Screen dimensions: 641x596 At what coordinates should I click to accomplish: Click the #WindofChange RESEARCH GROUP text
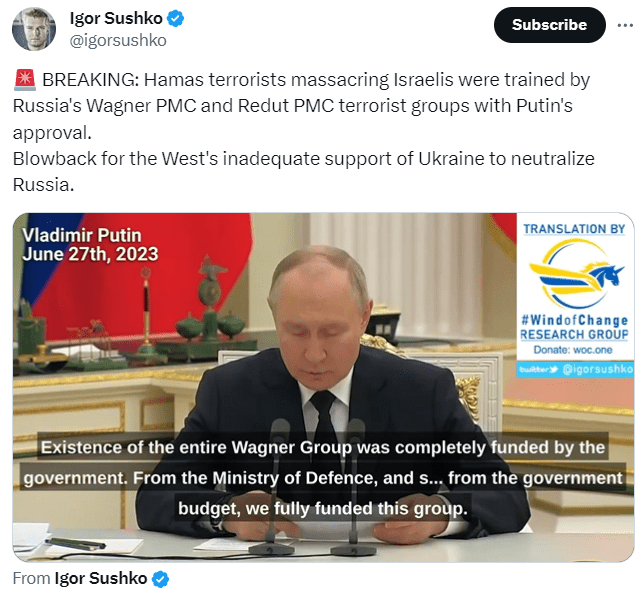click(574, 327)
